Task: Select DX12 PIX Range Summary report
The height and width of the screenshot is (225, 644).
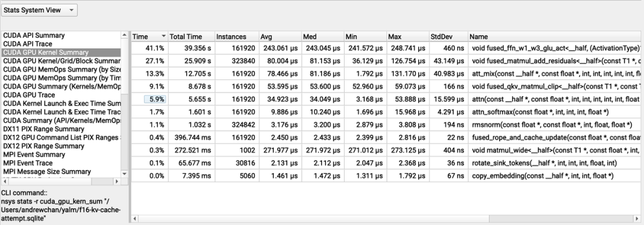Action: point(44,146)
